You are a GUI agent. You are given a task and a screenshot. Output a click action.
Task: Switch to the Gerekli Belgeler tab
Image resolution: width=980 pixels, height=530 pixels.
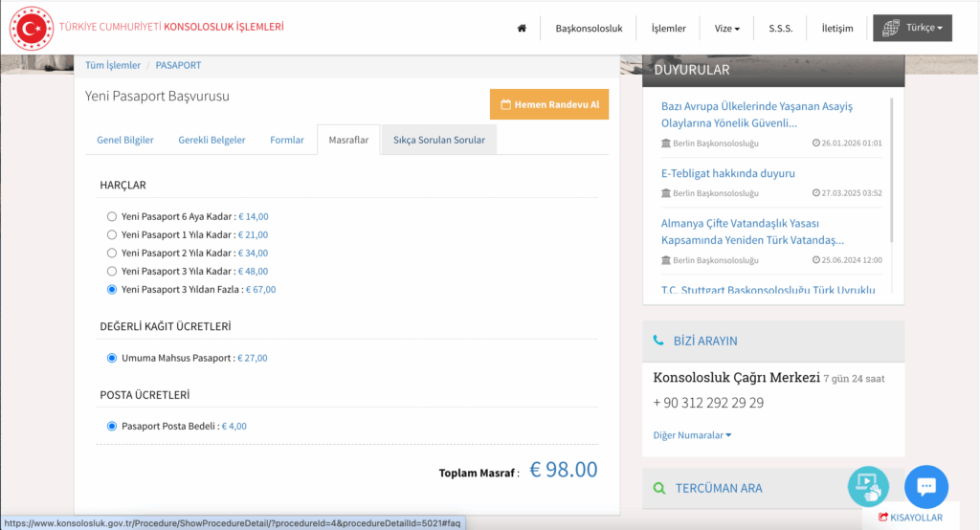212,140
